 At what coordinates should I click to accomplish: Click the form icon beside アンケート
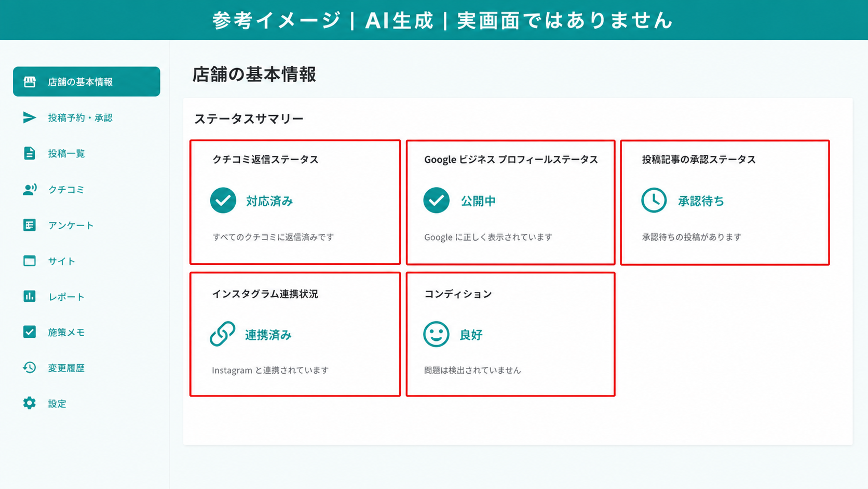coord(30,225)
